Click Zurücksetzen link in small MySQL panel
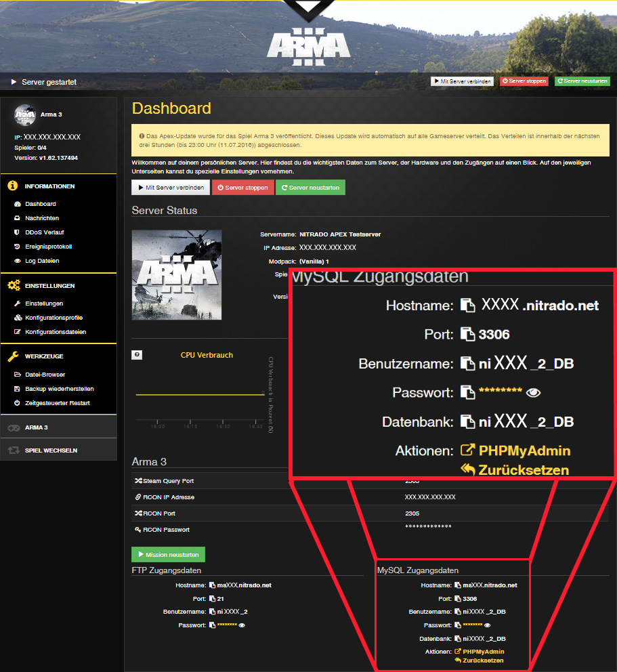The width and height of the screenshot is (617, 672). (480, 660)
